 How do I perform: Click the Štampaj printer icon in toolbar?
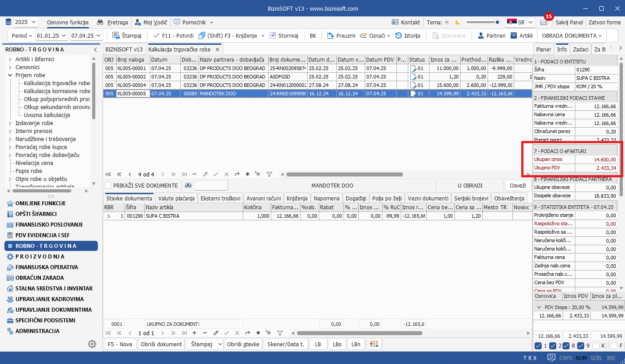[116, 35]
